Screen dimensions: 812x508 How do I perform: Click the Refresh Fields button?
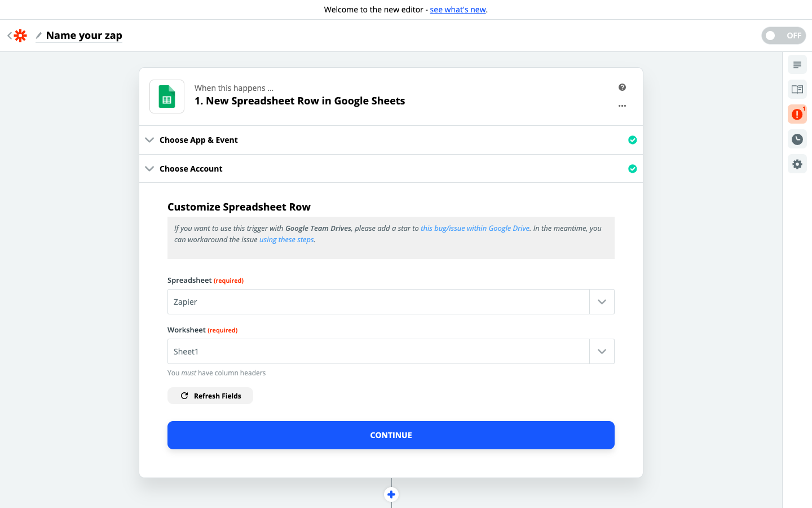210,396
